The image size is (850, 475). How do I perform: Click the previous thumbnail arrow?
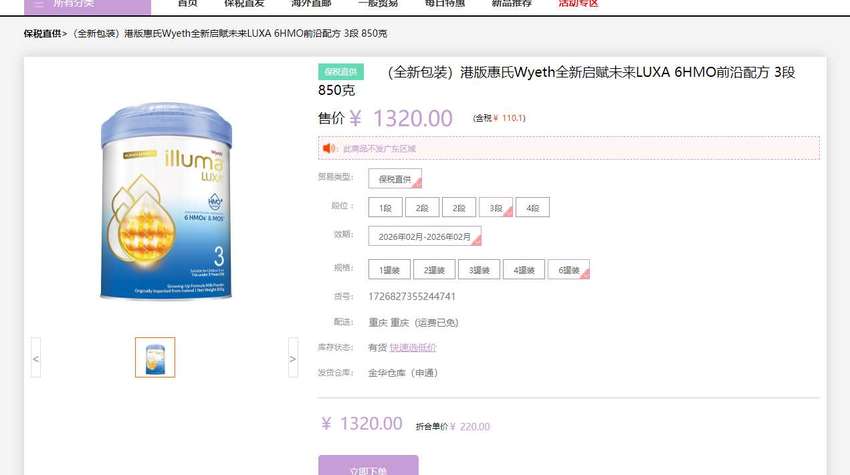coord(36,357)
